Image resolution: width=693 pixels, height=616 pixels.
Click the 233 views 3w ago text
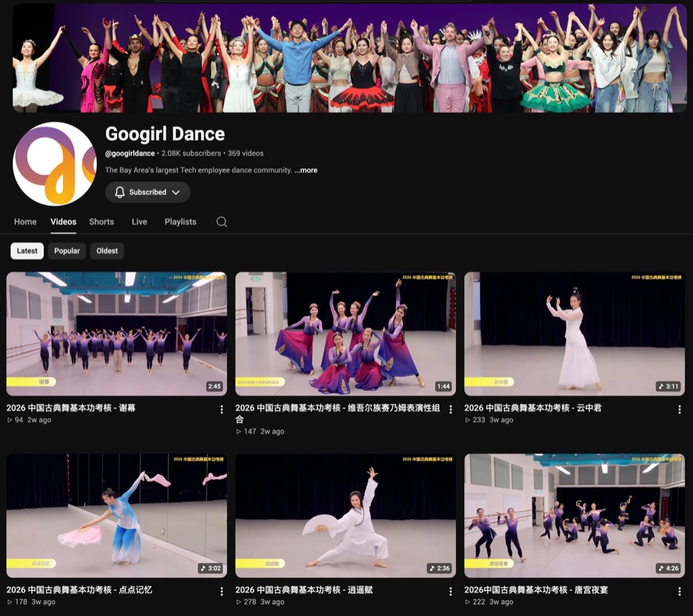[489, 420]
